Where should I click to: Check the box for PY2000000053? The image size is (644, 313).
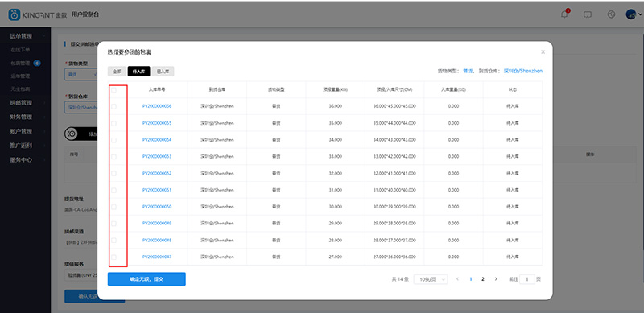[x=114, y=156]
